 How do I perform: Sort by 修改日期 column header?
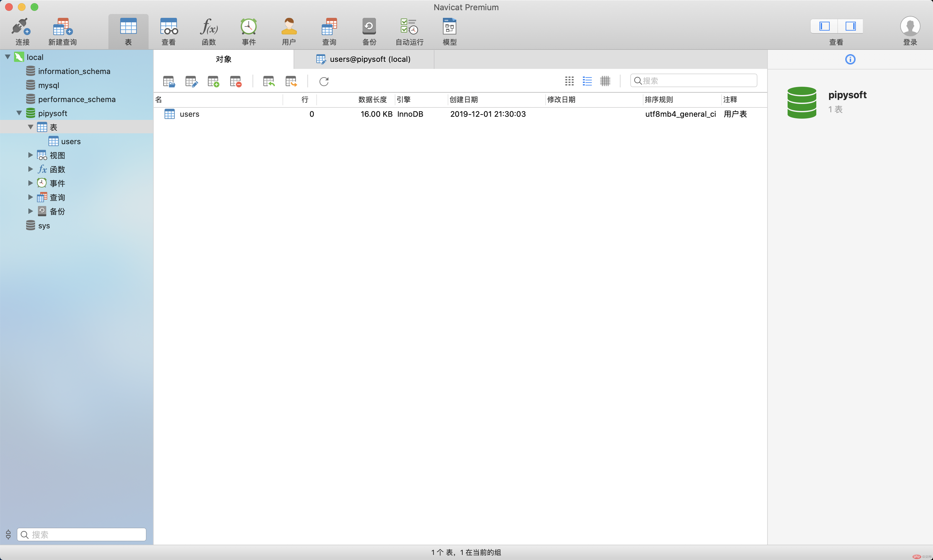tap(594, 99)
